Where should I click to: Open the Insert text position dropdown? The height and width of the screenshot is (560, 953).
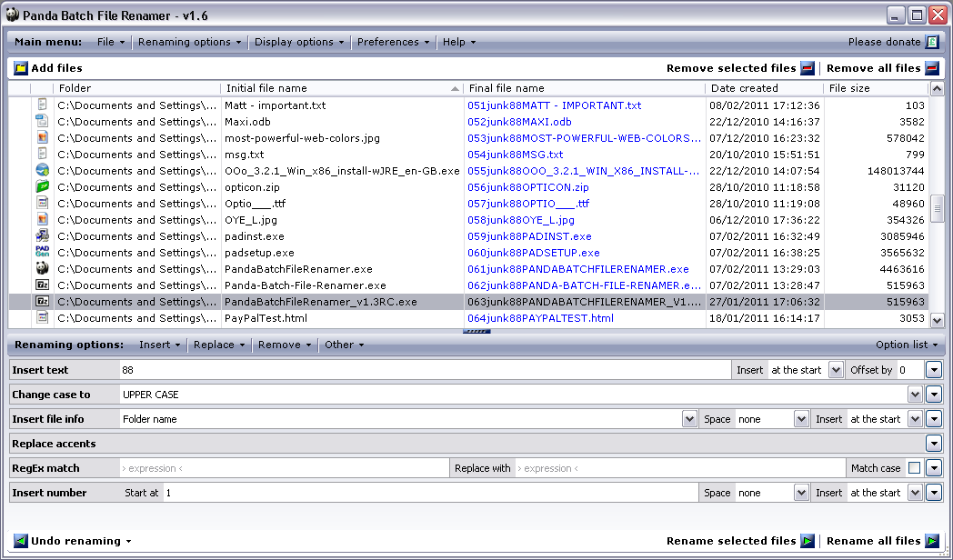click(x=836, y=370)
